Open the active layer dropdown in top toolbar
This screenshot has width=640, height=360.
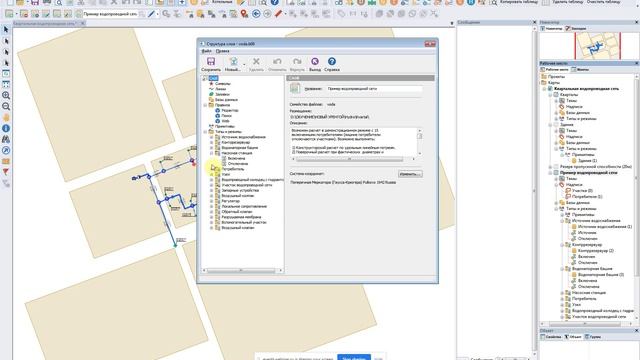[142, 14]
